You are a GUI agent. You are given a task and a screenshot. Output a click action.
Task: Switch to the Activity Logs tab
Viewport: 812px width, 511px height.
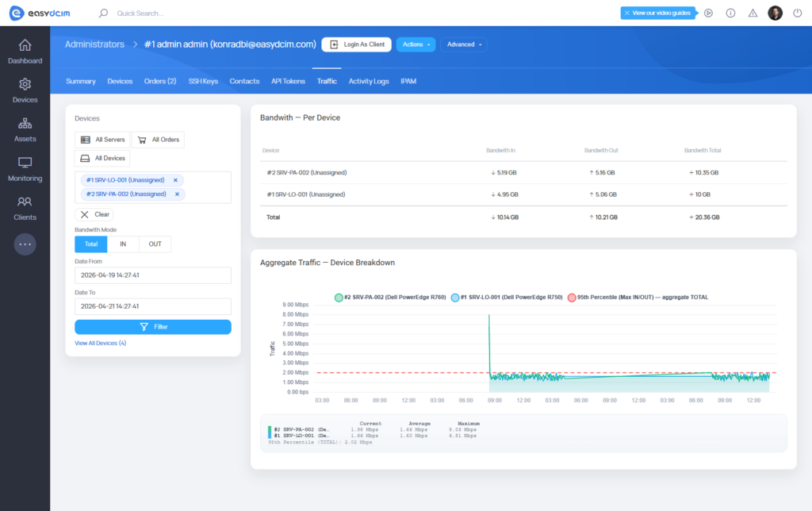[x=369, y=81]
